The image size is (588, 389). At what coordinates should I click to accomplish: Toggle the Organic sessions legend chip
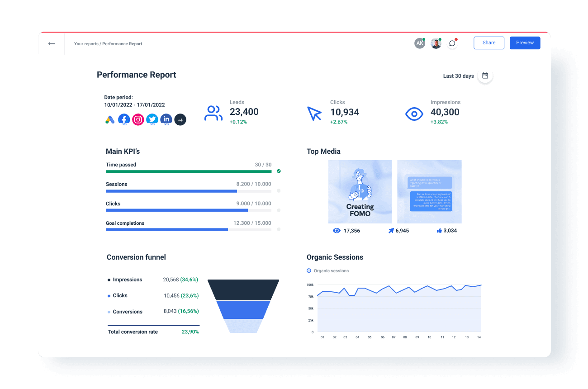point(327,270)
